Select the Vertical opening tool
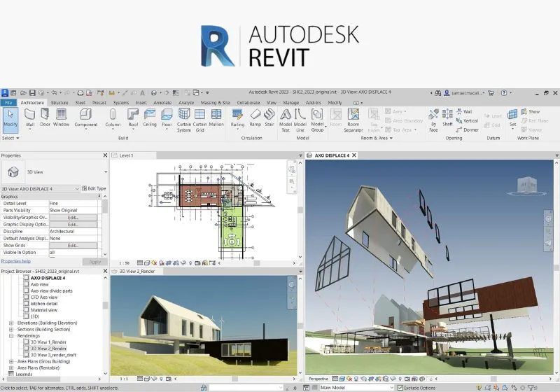This screenshot has width=560, height=392. pyautogui.click(x=467, y=120)
